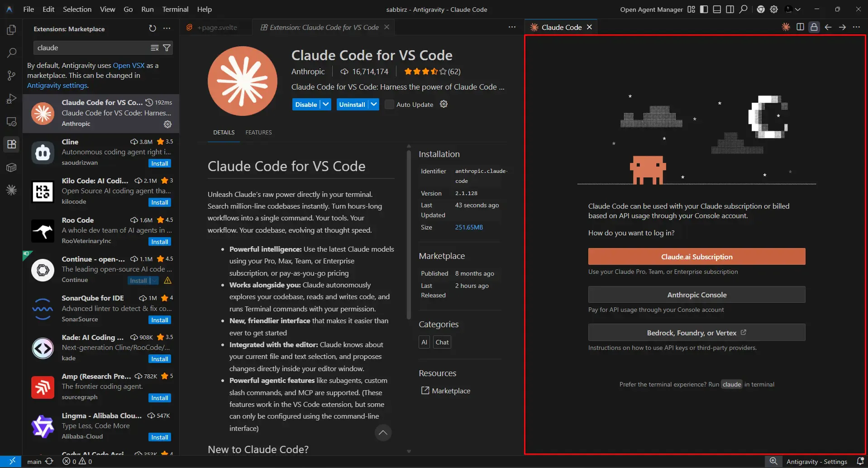Image resolution: width=868 pixels, height=468 pixels.
Task: Open Source Control view in activity bar
Action: (x=11, y=76)
